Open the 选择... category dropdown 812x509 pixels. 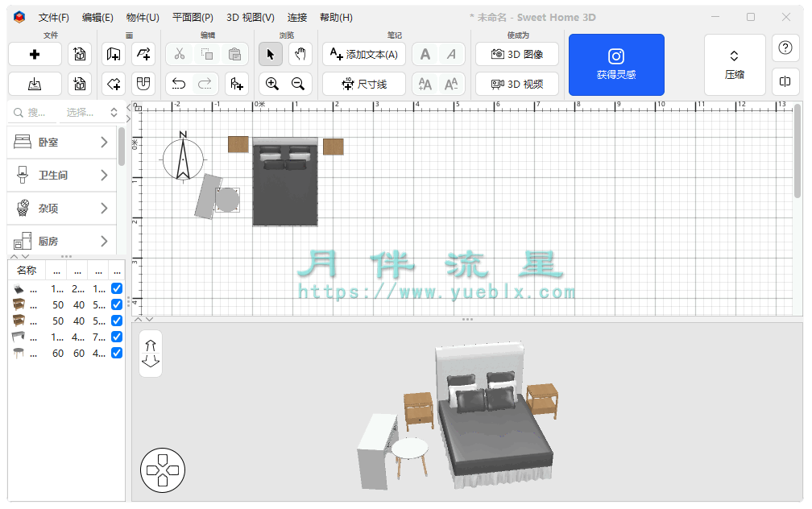92,113
